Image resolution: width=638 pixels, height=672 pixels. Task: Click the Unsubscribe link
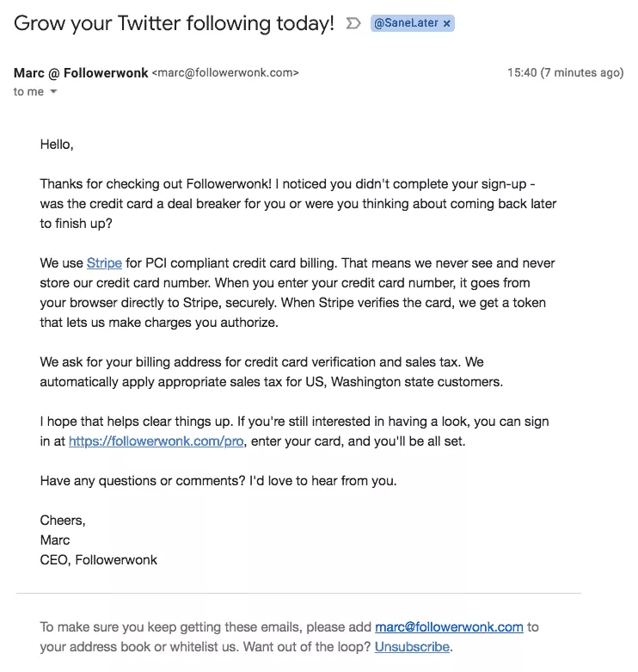411,646
